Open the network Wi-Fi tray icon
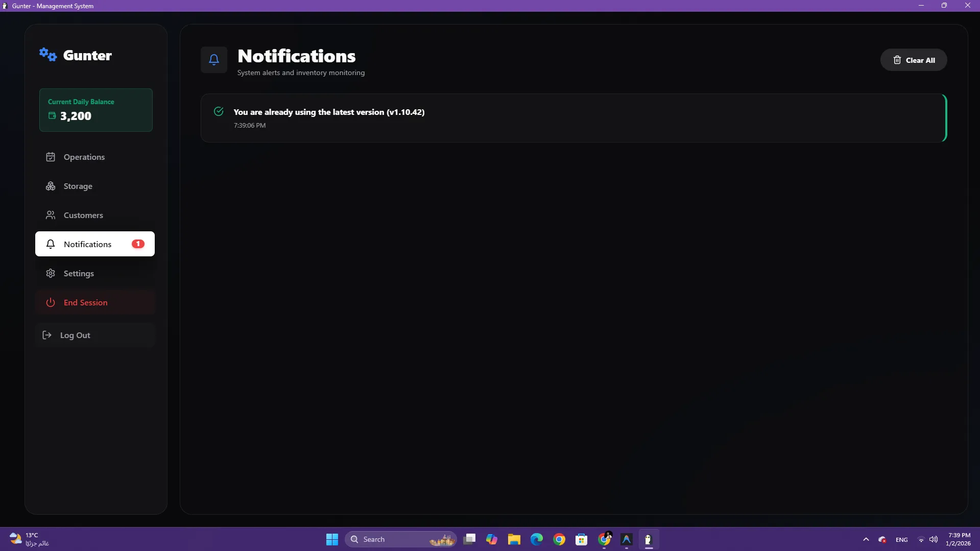Image resolution: width=980 pixels, height=551 pixels. click(x=921, y=539)
